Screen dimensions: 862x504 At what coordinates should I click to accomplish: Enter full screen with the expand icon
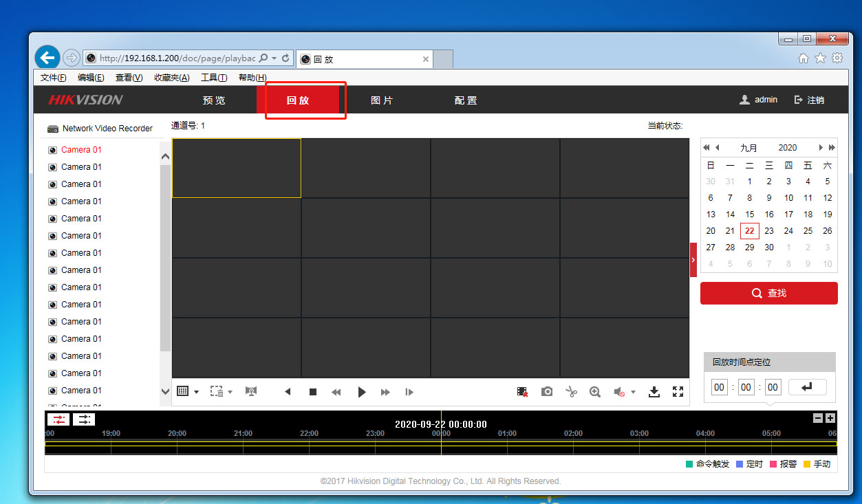click(x=678, y=392)
